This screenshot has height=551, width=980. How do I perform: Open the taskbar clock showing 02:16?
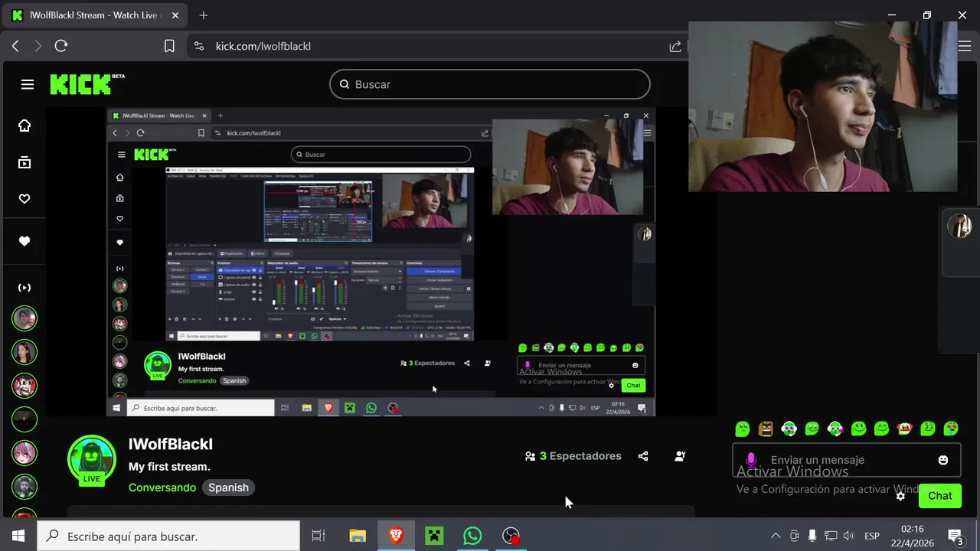(913, 536)
